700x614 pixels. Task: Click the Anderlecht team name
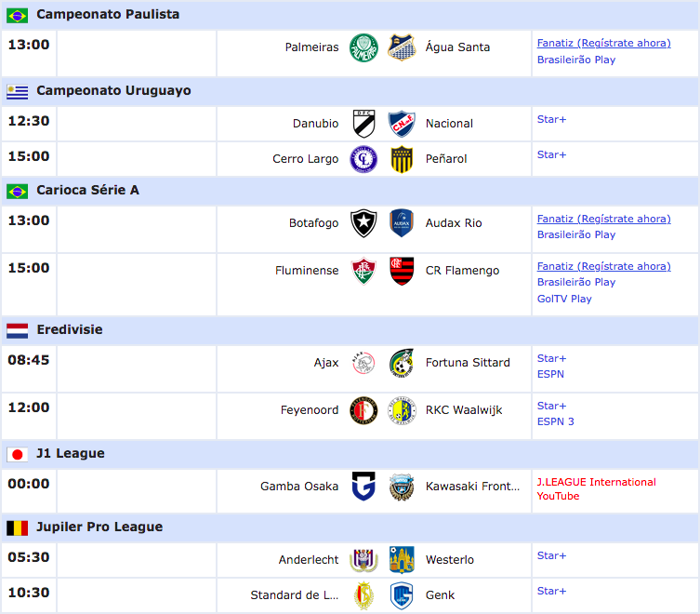[x=309, y=560]
